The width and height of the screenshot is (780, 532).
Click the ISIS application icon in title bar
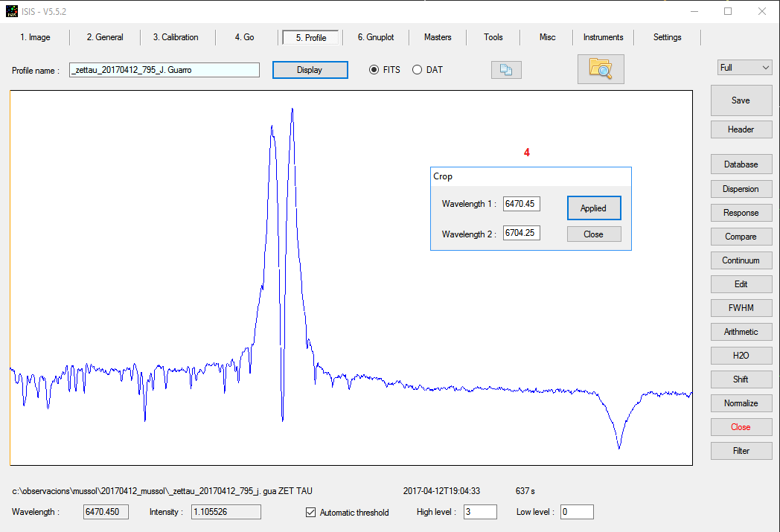(11, 11)
